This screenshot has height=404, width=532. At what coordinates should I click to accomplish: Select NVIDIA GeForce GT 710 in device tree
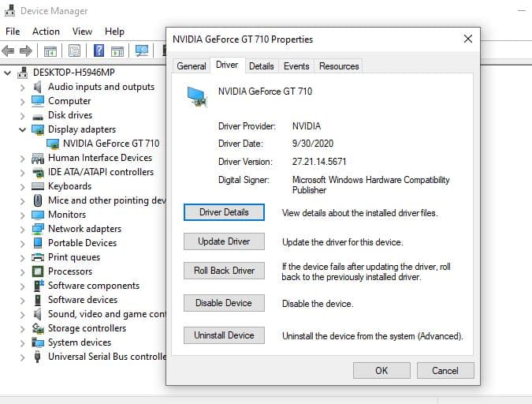coord(111,144)
